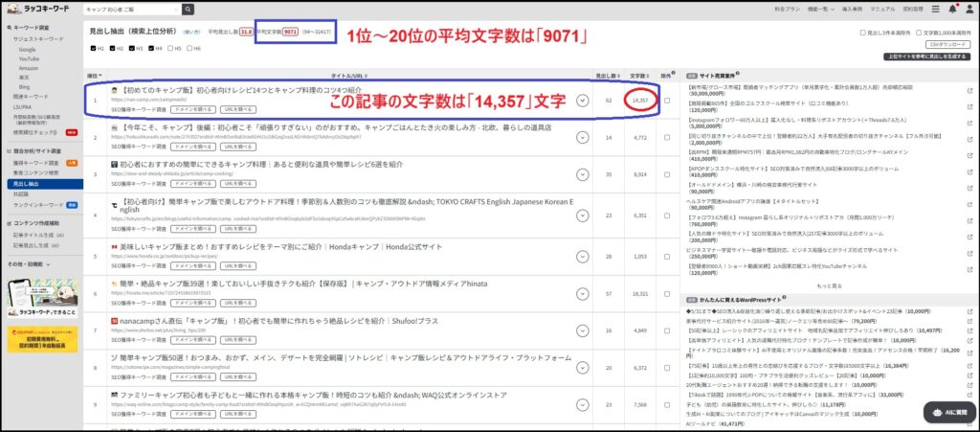The width and height of the screenshot is (980, 432).
Task: Enable the H6 heading checkbox
Action: (x=189, y=48)
